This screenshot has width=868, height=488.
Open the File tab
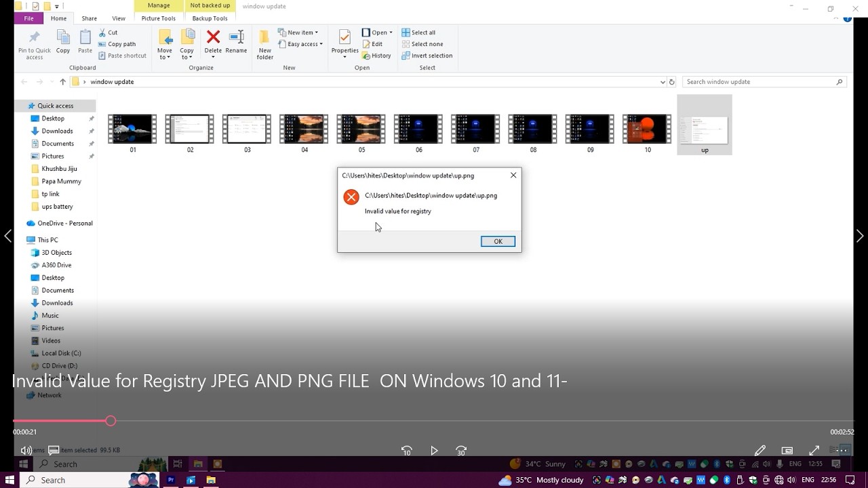point(28,18)
